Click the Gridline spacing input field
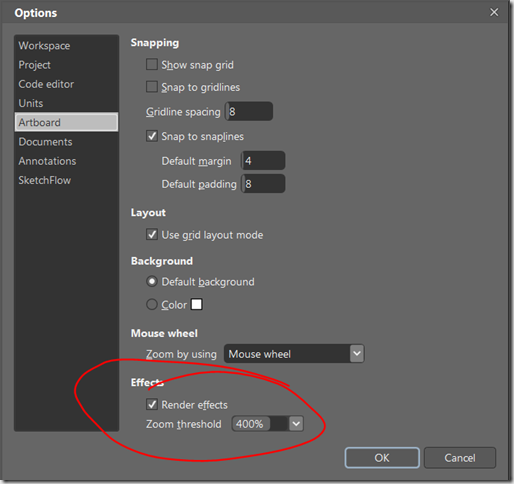Image resolution: width=514 pixels, height=484 pixels. (249, 111)
